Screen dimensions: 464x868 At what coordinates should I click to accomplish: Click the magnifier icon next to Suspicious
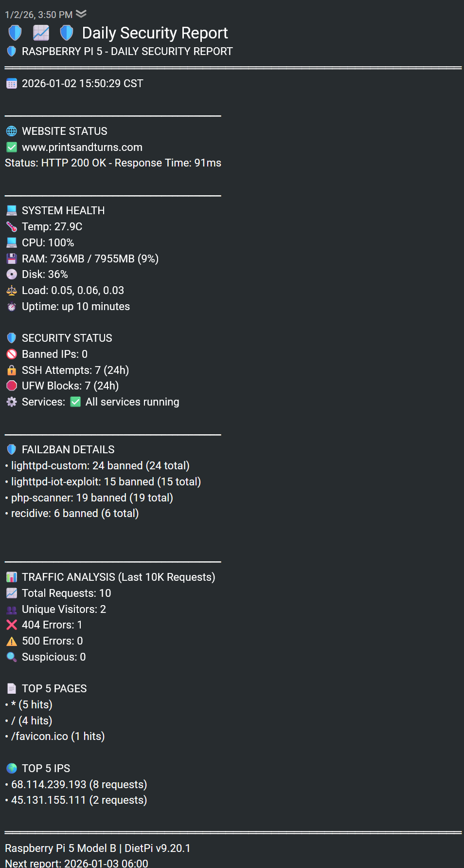(12, 657)
